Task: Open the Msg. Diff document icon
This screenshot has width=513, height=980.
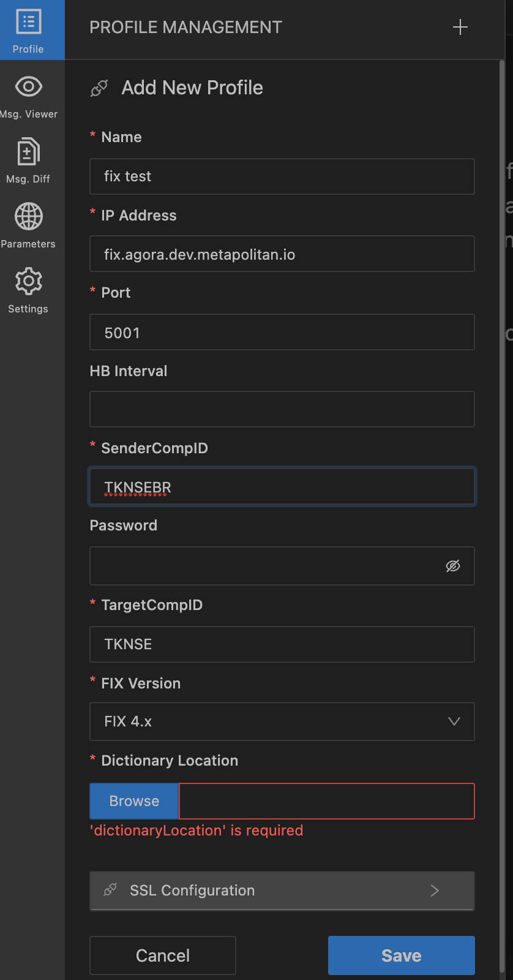Action: tap(28, 152)
